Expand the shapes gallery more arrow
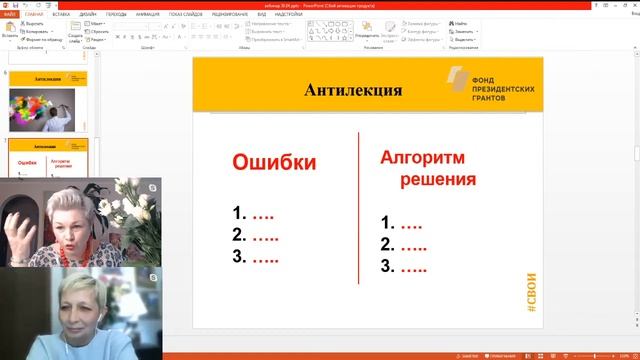Viewport: 640px width, 360px height. click(x=351, y=39)
